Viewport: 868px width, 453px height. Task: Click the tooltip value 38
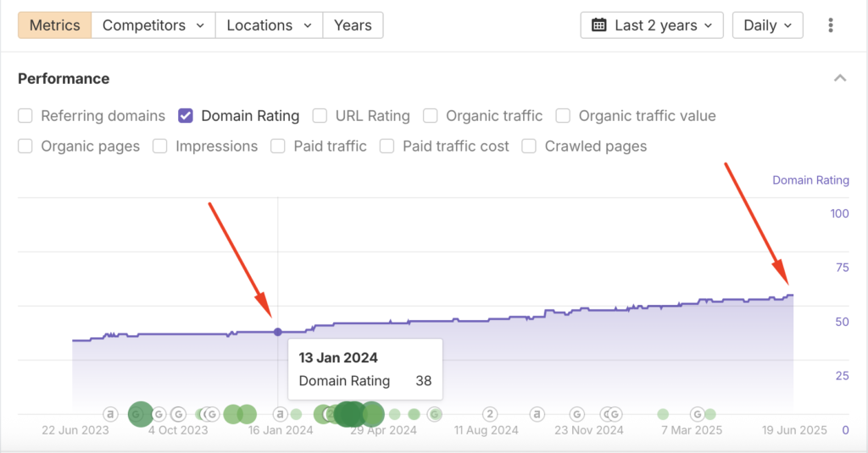click(424, 381)
